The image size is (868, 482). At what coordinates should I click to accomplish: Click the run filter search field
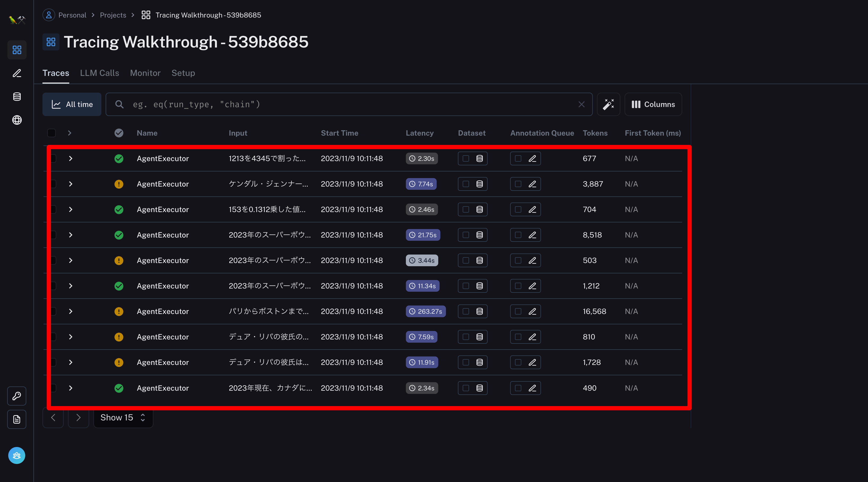click(349, 104)
